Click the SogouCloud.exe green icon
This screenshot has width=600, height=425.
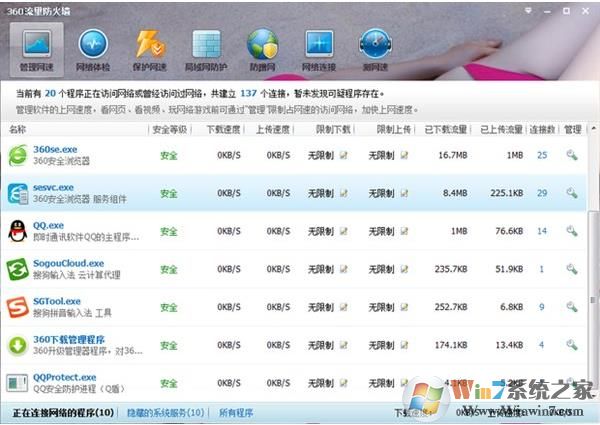[18, 269]
